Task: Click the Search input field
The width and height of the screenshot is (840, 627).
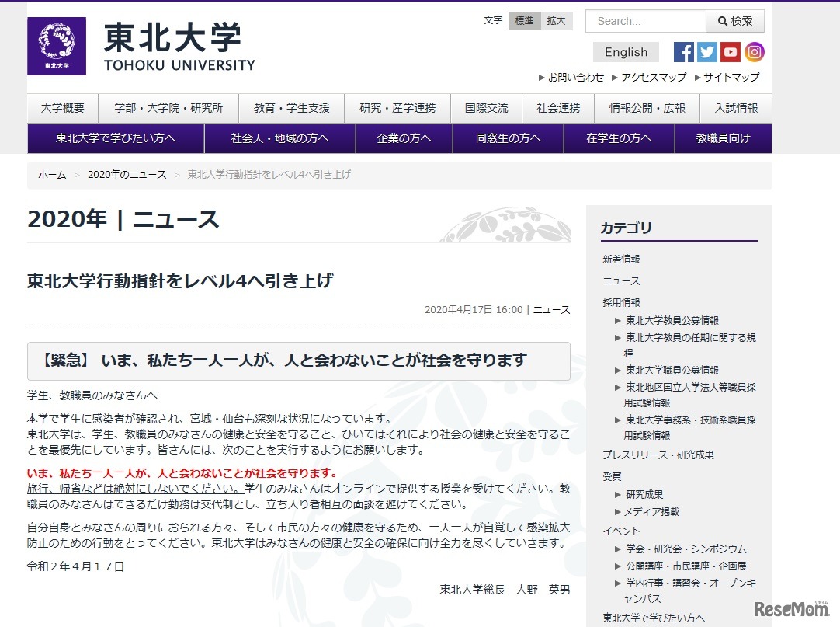Action: tap(645, 21)
